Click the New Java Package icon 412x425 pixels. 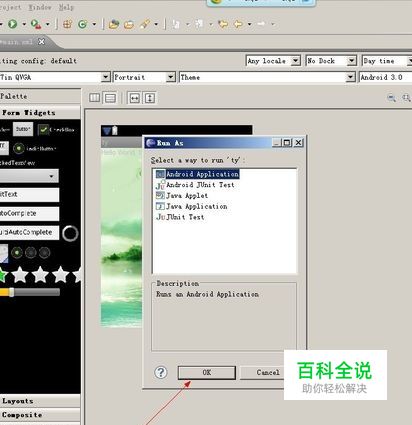68,24
